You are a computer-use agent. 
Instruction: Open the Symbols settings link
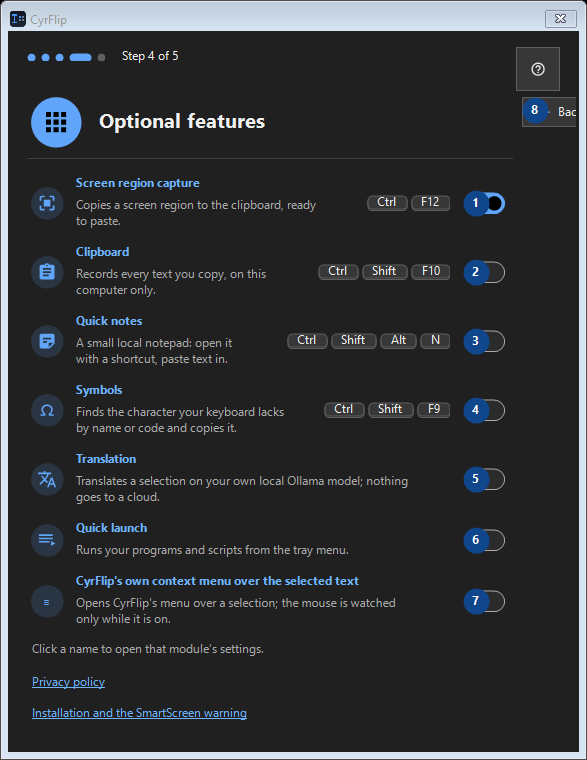click(99, 390)
